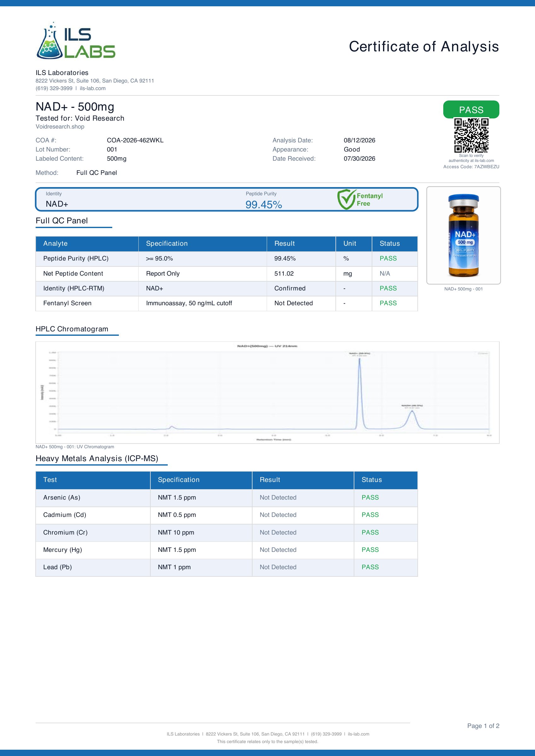Click Chromium (Cr) NMT 10 ppm specification
Screen dimensions: 535x756
pos(176,532)
